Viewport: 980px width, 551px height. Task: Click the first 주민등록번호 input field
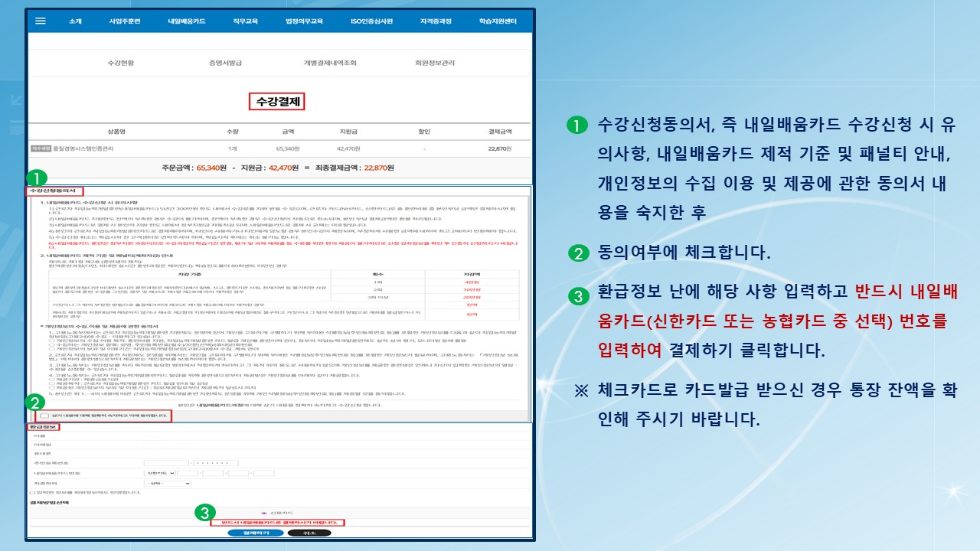tap(165, 463)
